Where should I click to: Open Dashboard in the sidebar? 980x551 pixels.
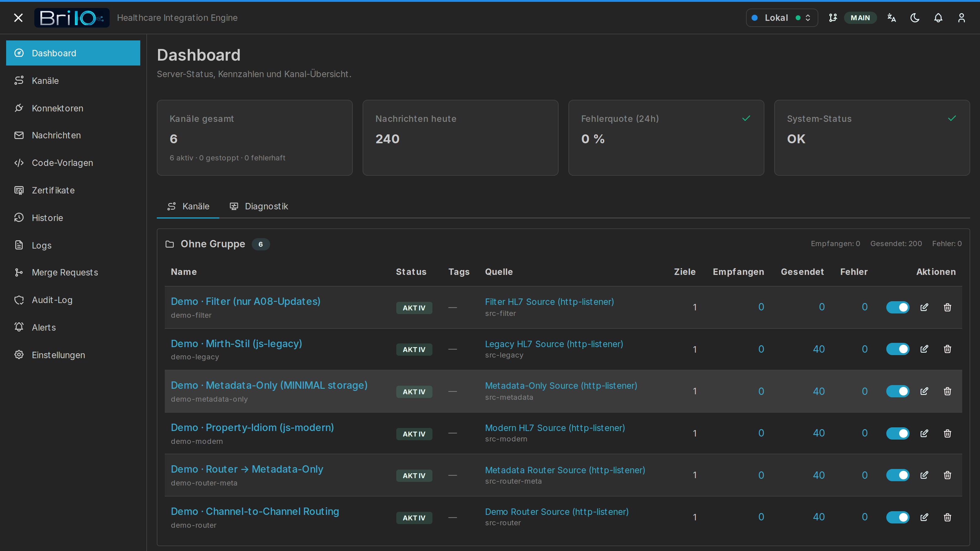pyautogui.click(x=73, y=53)
